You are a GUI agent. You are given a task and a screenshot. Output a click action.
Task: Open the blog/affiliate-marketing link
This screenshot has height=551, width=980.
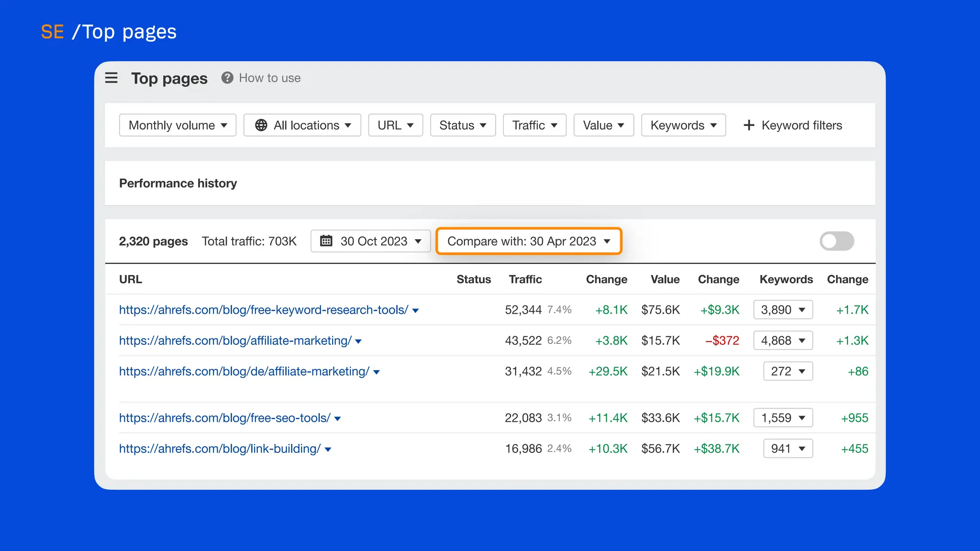point(235,341)
